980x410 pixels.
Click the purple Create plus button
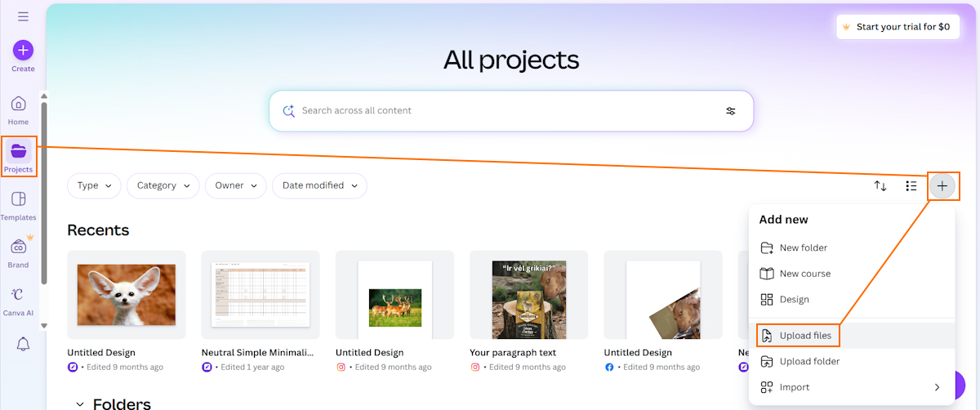click(x=23, y=51)
